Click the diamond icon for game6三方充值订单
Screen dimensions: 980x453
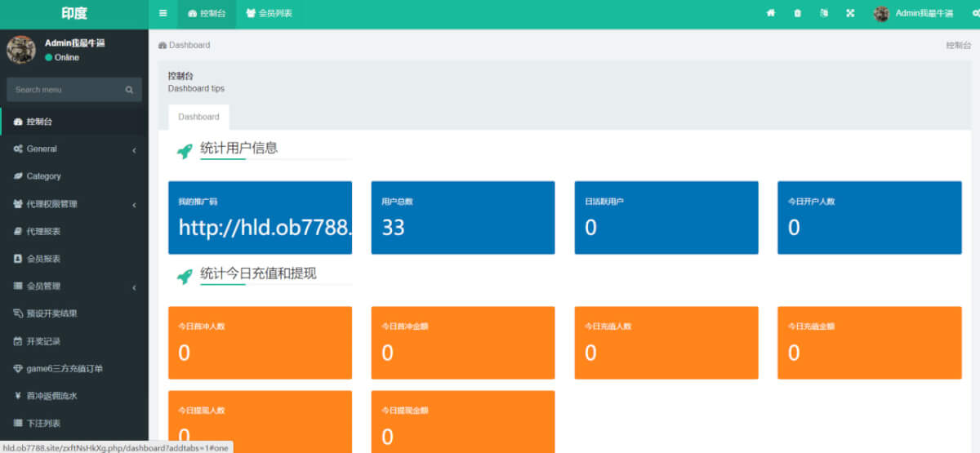click(18, 369)
